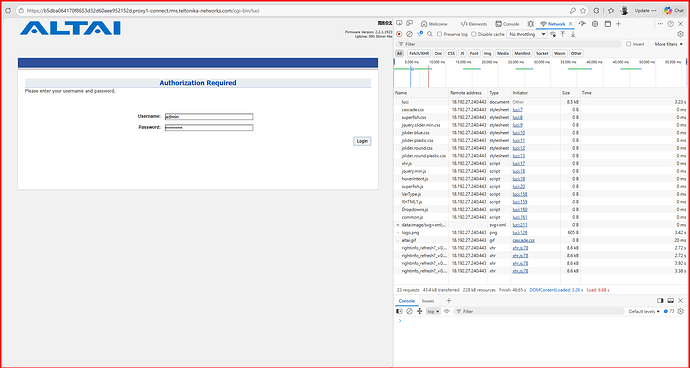Open the network search icon
Screen dimensions: 690x368
[430, 34]
